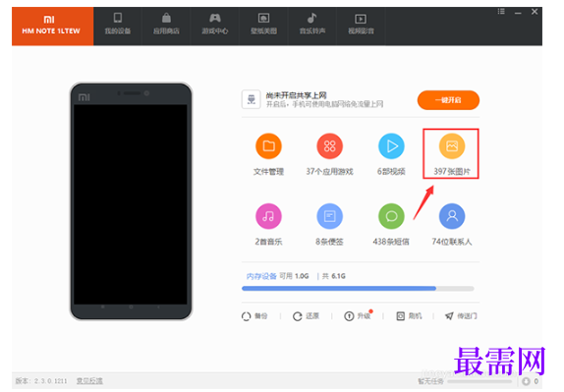Image resolution: width=564 pixels, height=392 pixels.
Task: Click the orange 一键开启 button
Action: coord(448,100)
